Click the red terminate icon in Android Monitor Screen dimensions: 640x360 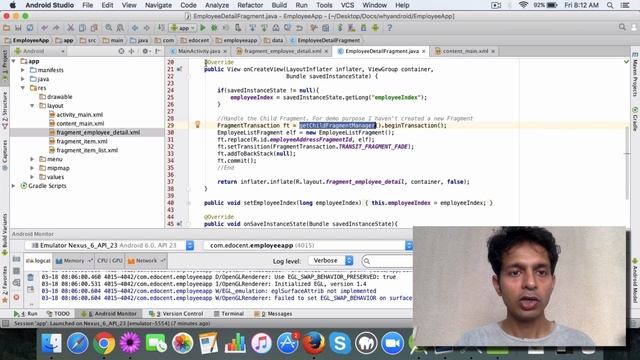click(16, 297)
